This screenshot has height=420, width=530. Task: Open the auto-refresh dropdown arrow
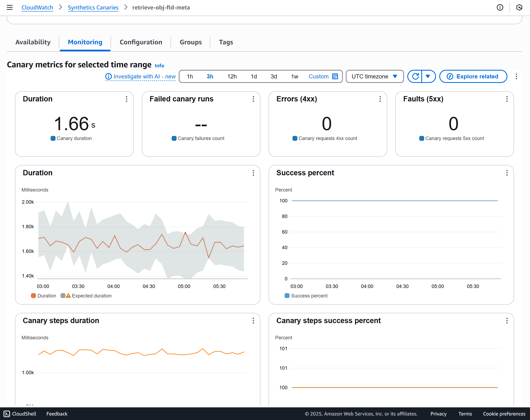pyautogui.click(x=428, y=76)
